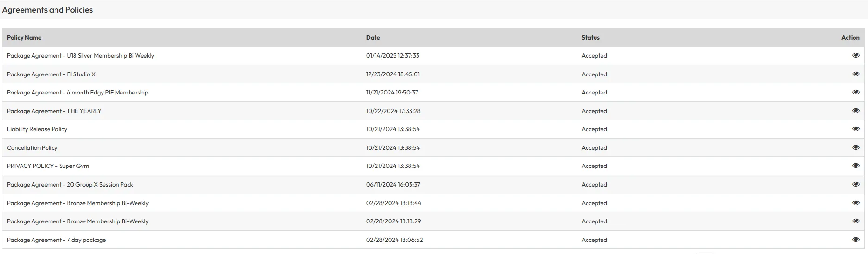Click the Status column header

(590, 38)
